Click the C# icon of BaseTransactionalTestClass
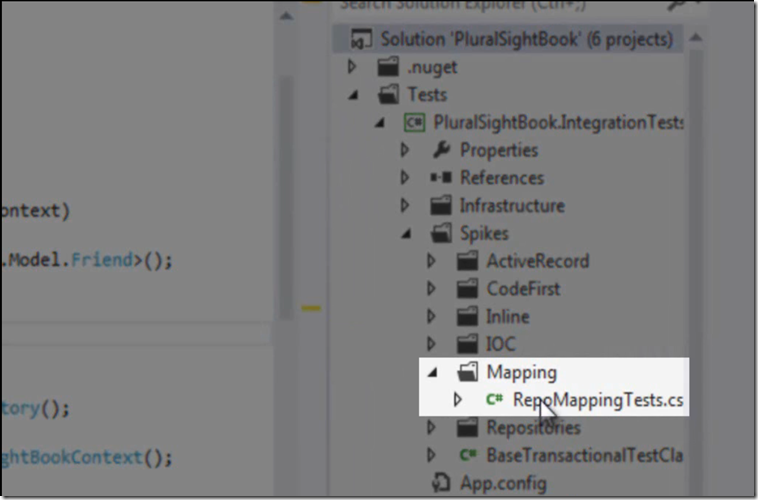 pos(467,455)
